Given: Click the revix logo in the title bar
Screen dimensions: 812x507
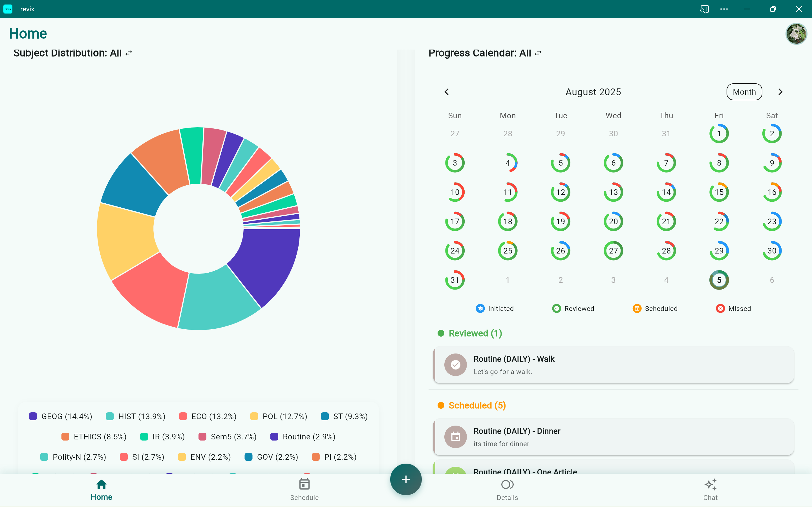Looking at the screenshot, I should click(8, 9).
